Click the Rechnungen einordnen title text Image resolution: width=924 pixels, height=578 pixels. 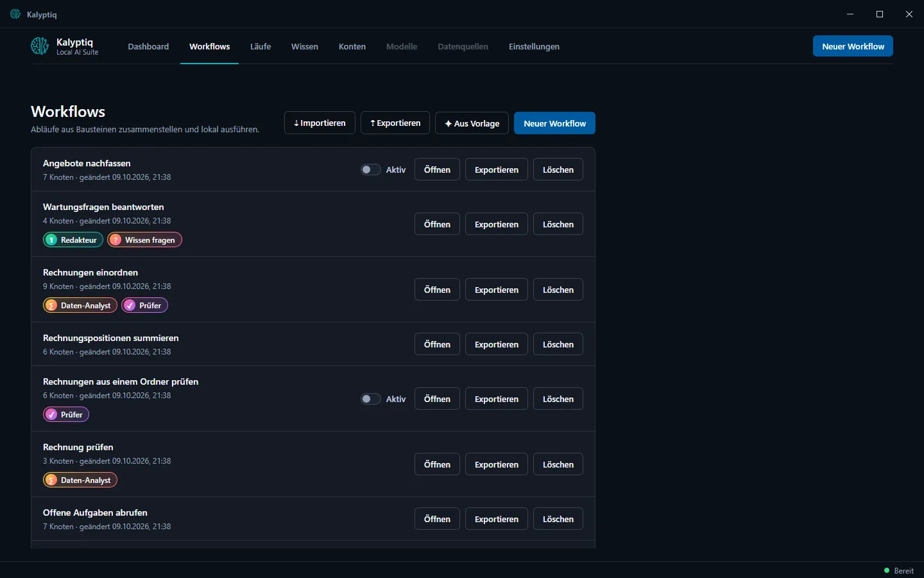(x=90, y=272)
